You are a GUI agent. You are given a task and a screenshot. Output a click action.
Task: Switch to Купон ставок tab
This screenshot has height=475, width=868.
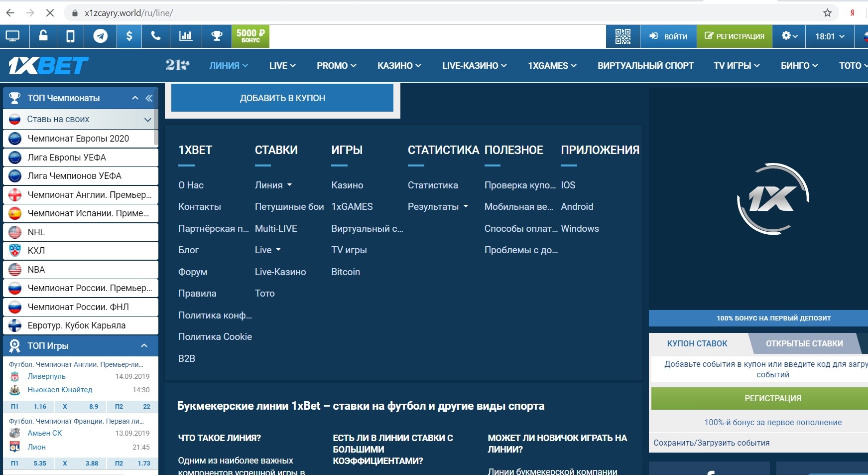tap(697, 343)
